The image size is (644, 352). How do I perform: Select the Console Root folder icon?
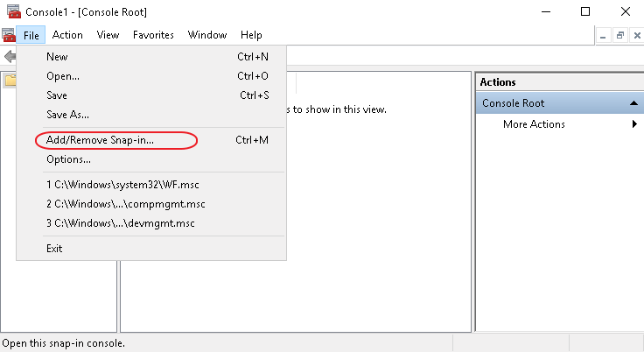[10, 81]
